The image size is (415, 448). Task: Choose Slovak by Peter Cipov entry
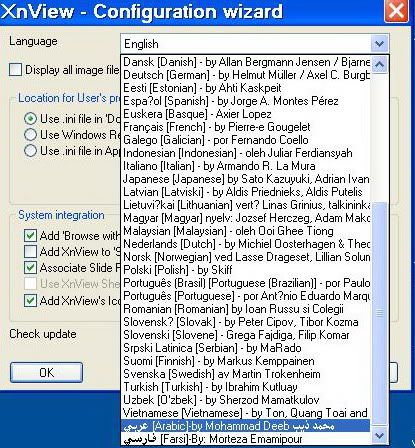click(x=246, y=322)
